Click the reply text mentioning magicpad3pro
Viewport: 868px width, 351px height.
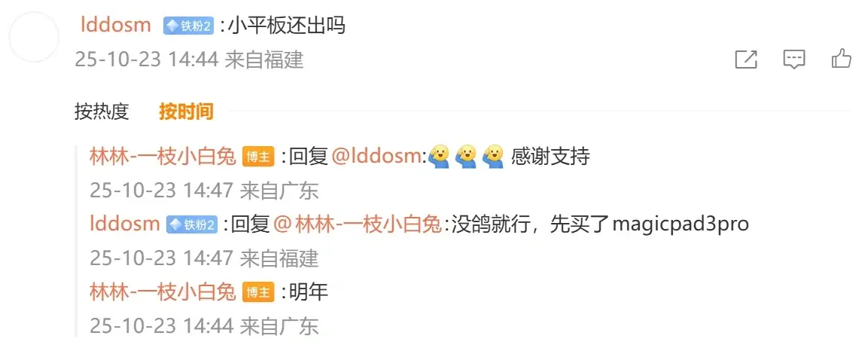(601, 224)
